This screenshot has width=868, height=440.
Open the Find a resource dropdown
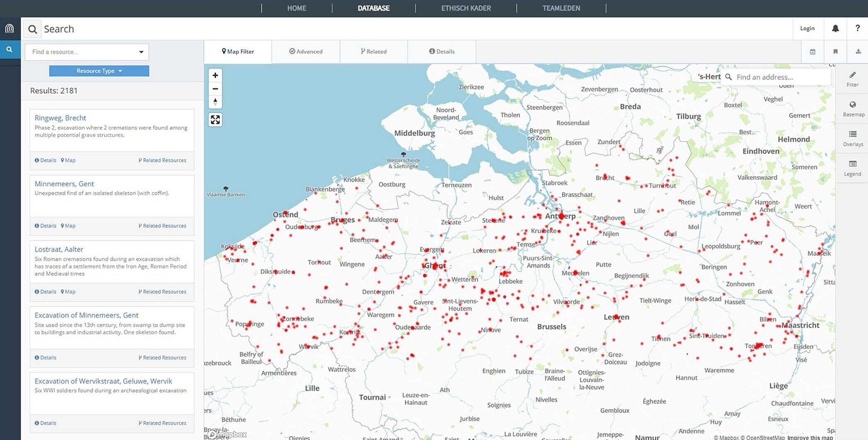tap(87, 52)
